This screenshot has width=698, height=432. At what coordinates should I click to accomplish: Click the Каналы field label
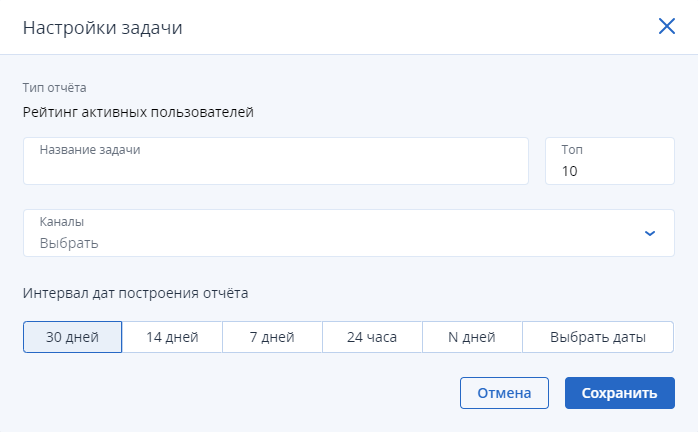pyautogui.click(x=61, y=221)
